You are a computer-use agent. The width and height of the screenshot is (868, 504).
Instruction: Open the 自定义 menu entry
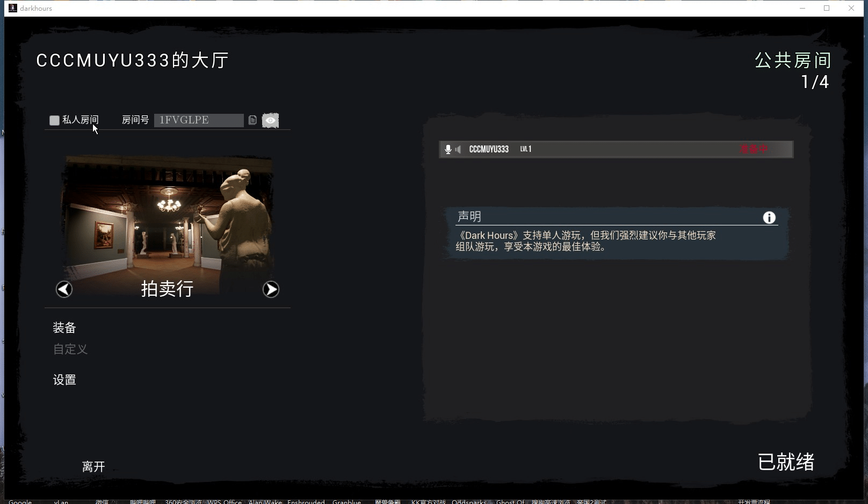(x=70, y=349)
